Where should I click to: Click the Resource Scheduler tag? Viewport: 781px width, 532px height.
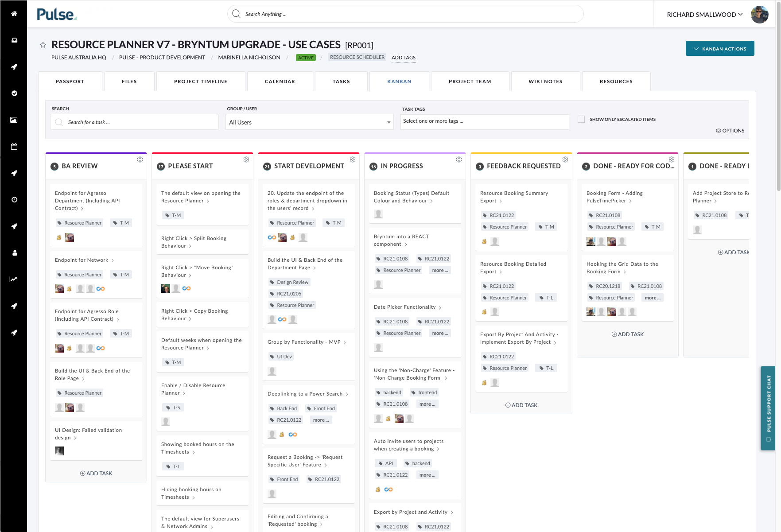357,57
